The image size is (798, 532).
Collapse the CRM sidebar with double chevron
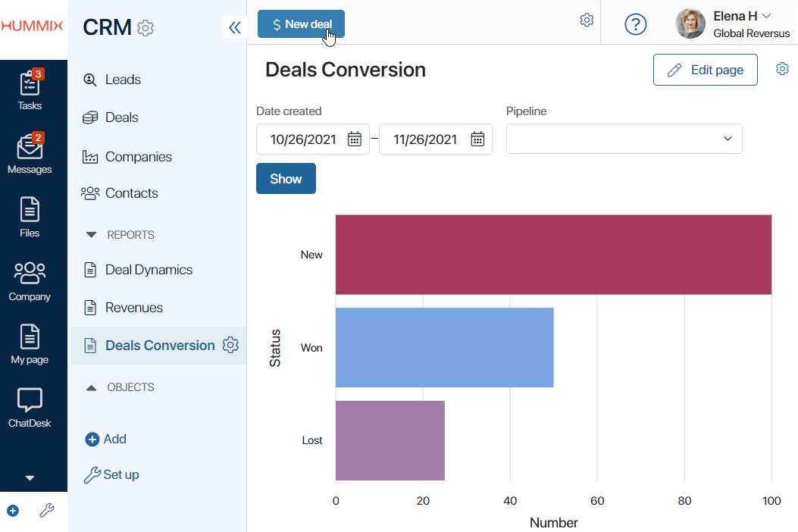tap(235, 27)
